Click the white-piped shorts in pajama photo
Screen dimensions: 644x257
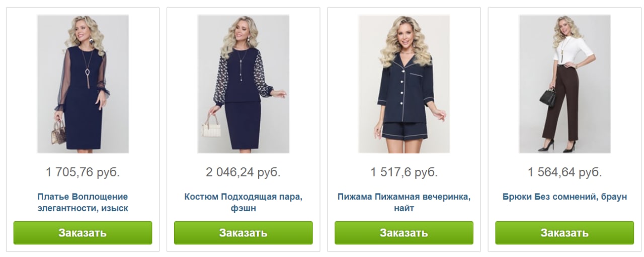pos(405,130)
